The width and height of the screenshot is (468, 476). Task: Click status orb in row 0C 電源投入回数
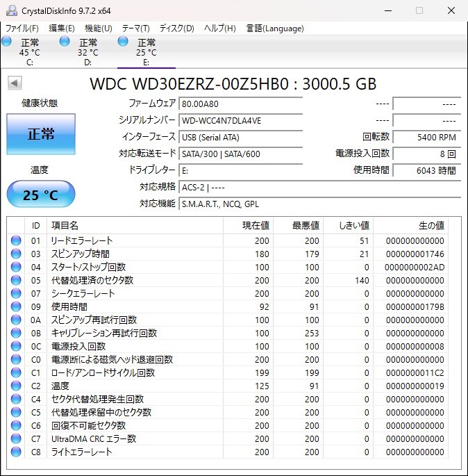tap(16, 346)
